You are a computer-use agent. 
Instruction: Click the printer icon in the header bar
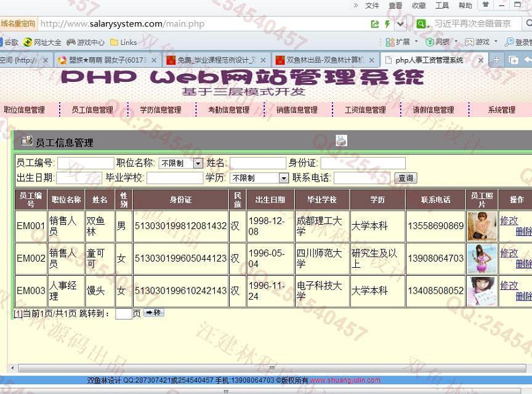(341, 140)
